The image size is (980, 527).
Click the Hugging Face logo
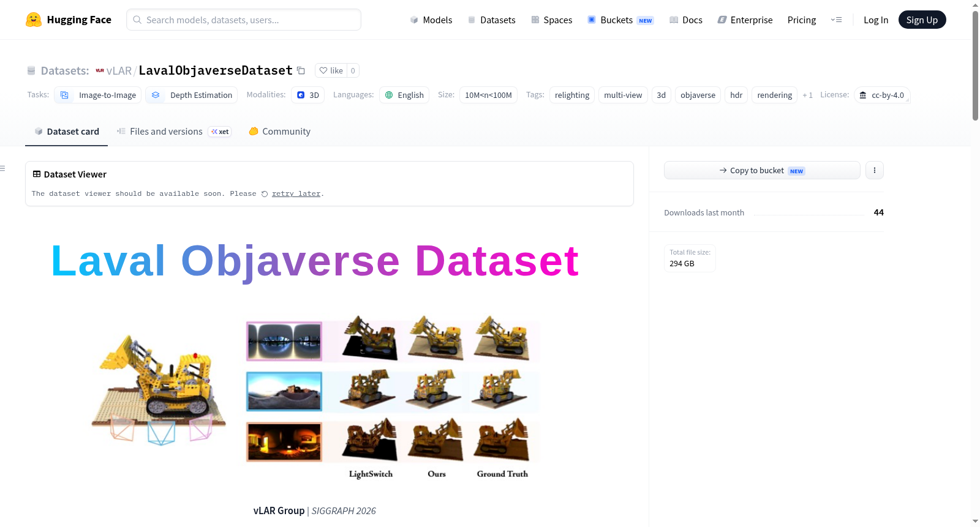click(x=68, y=20)
